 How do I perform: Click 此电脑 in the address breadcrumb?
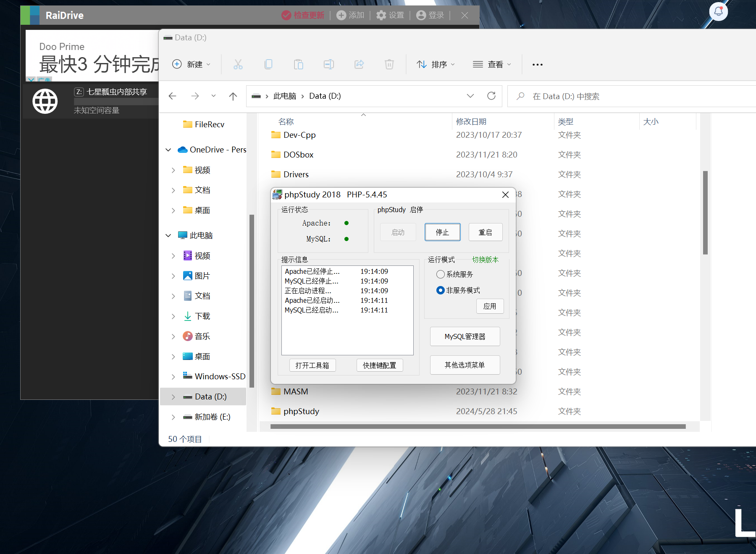[x=285, y=96]
